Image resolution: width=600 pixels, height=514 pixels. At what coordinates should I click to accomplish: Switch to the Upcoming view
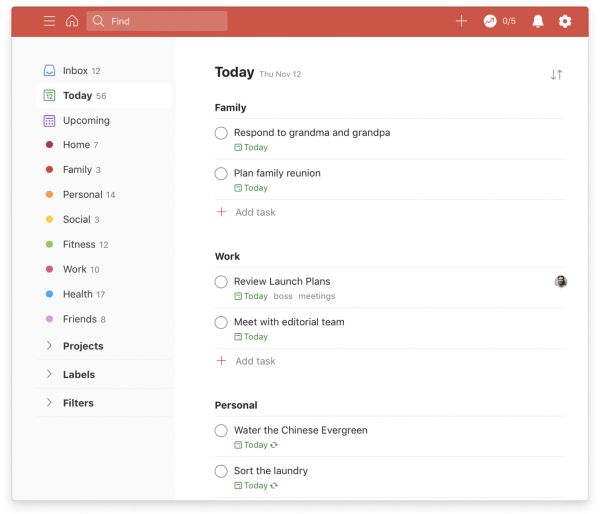pos(85,120)
